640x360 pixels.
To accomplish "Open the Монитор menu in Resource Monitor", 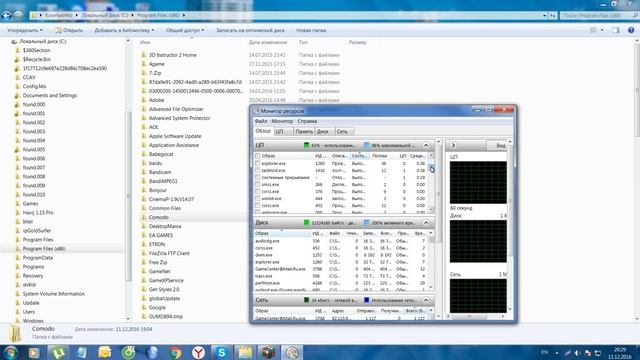I will (282, 121).
